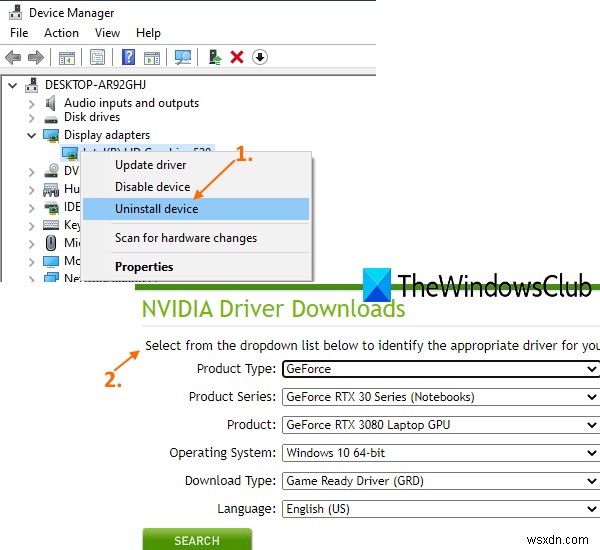This screenshot has height=550, width=600.
Task: Collapse the Display adapters node
Action: (x=32, y=135)
